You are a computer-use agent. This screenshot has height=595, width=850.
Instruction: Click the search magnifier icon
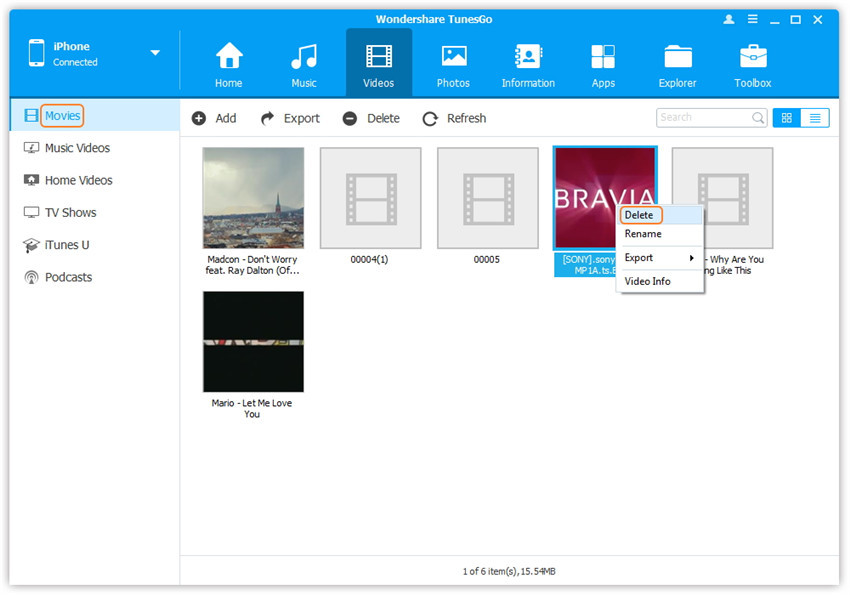(758, 118)
